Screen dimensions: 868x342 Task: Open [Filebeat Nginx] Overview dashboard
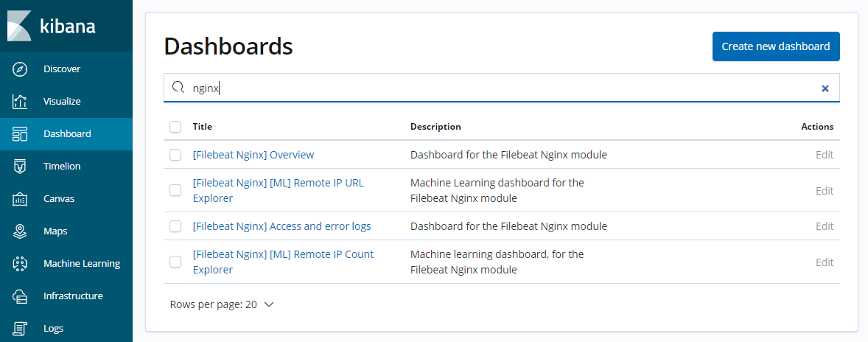253,155
